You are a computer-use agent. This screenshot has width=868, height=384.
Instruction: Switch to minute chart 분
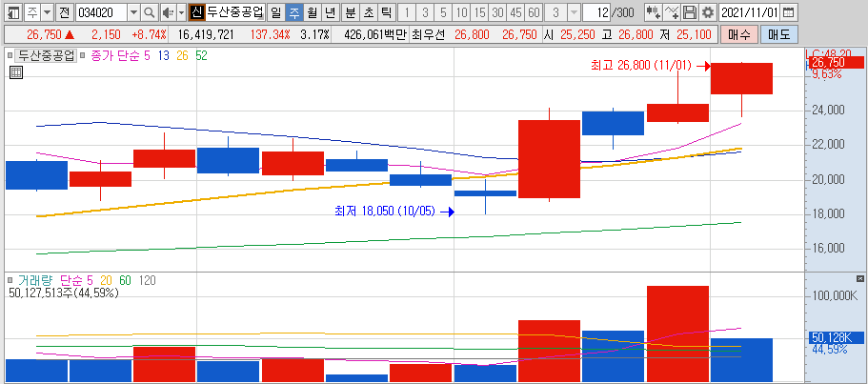pos(350,11)
